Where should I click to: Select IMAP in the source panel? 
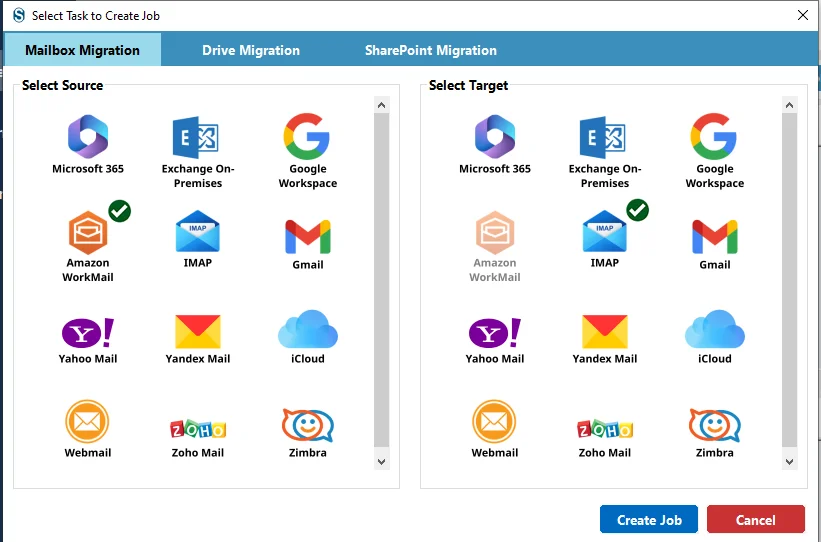[198, 239]
